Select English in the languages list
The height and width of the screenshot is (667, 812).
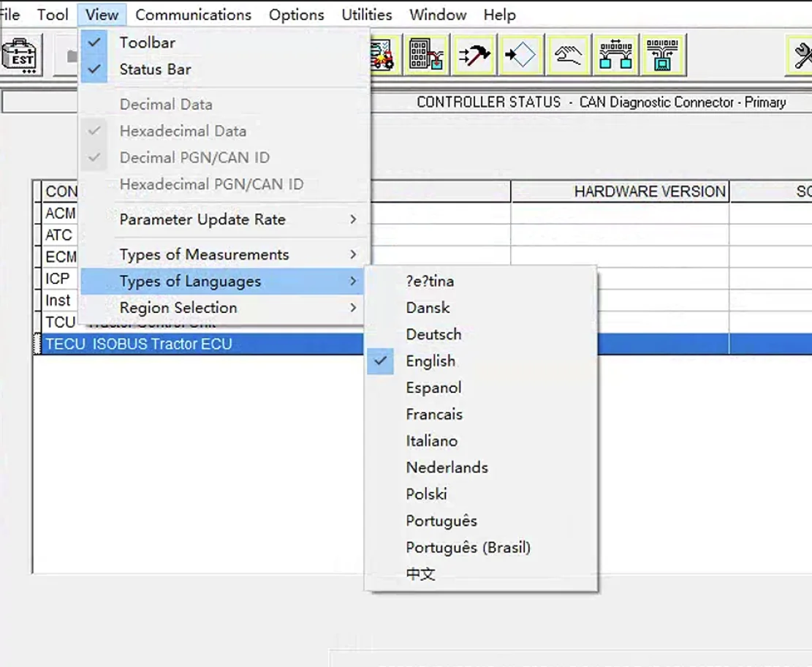tap(430, 361)
